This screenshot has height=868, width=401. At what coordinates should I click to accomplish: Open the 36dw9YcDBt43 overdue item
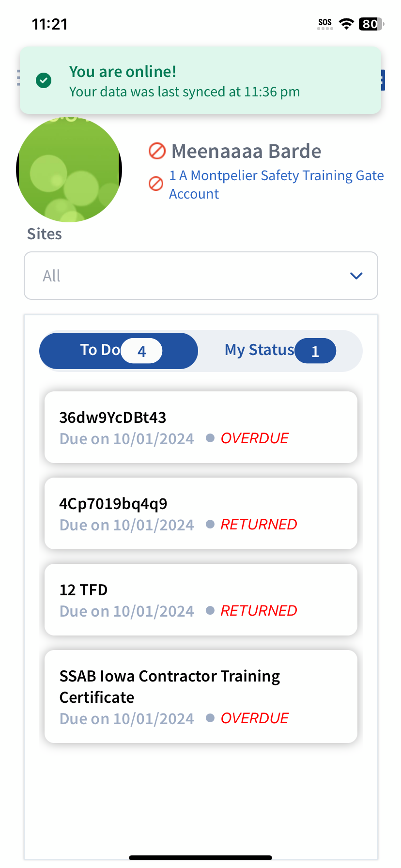click(x=200, y=427)
